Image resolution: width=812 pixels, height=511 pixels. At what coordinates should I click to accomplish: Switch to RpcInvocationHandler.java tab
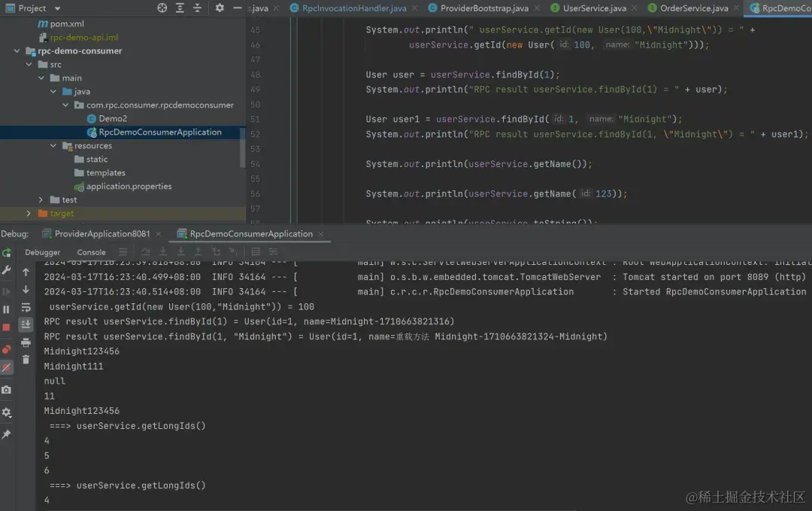pyautogui.click(x=354, y=8)
